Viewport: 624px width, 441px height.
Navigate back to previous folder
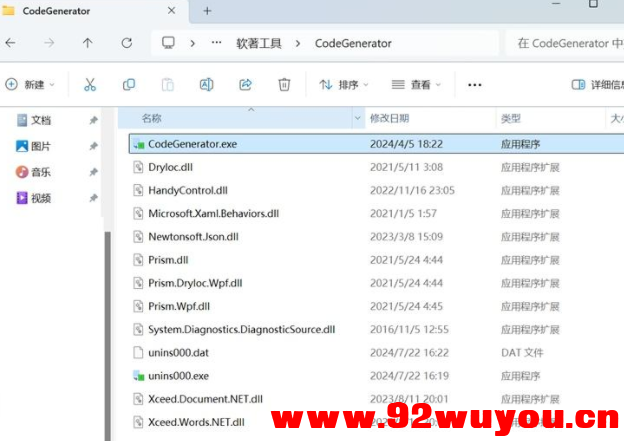(11, 43)
